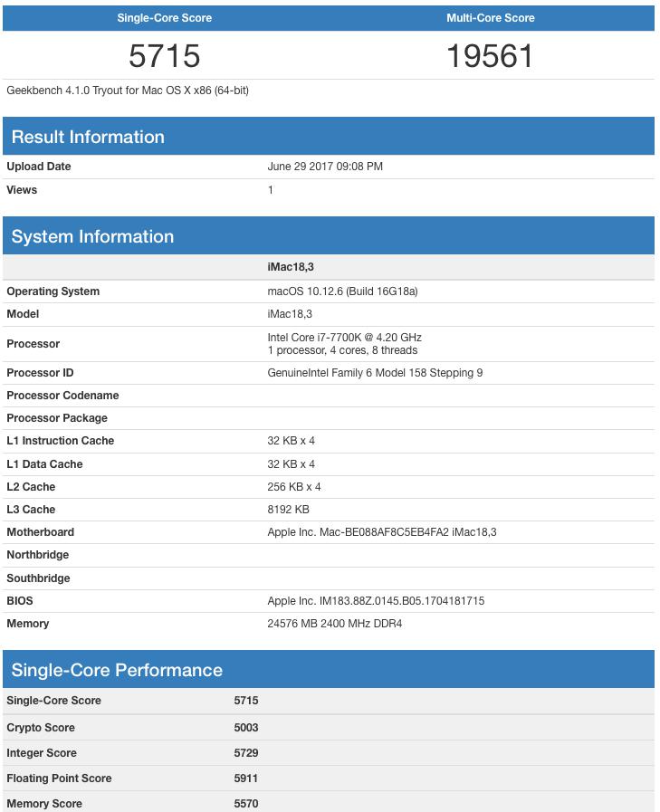The height and width of the screenshot is (812, 660).
Task: Click the IM183.88Z.0145.B05 BIOS value
Action: 376,601
